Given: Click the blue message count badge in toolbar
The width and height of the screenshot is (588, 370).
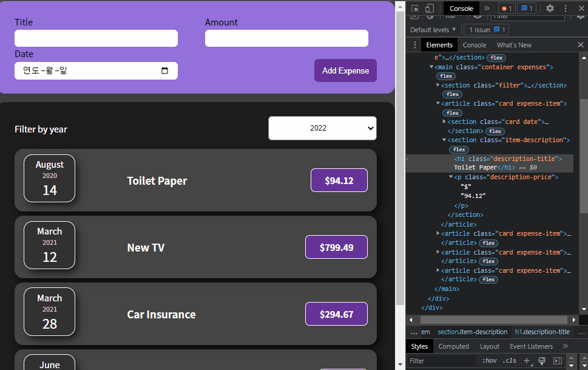Looking at the screenshot, I should [527, 9].
